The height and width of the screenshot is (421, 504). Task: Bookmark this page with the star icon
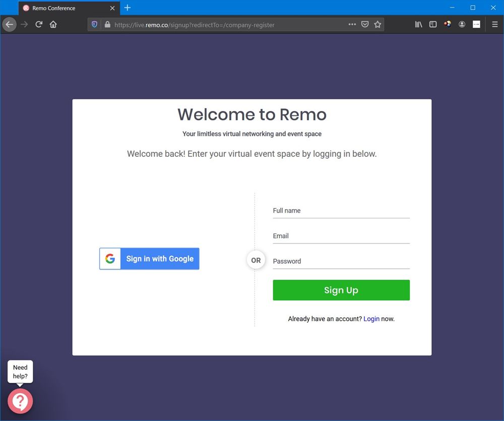(377, 24)
